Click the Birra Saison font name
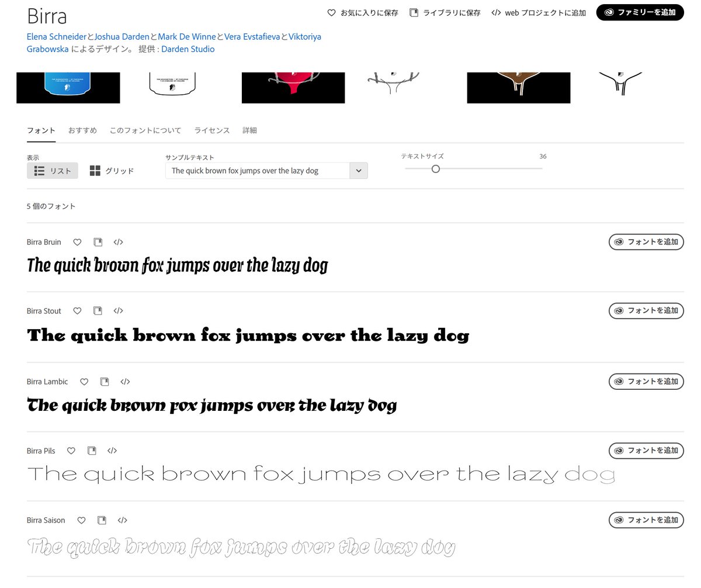The width and height of the screenshot is (701, 588). 46,520
